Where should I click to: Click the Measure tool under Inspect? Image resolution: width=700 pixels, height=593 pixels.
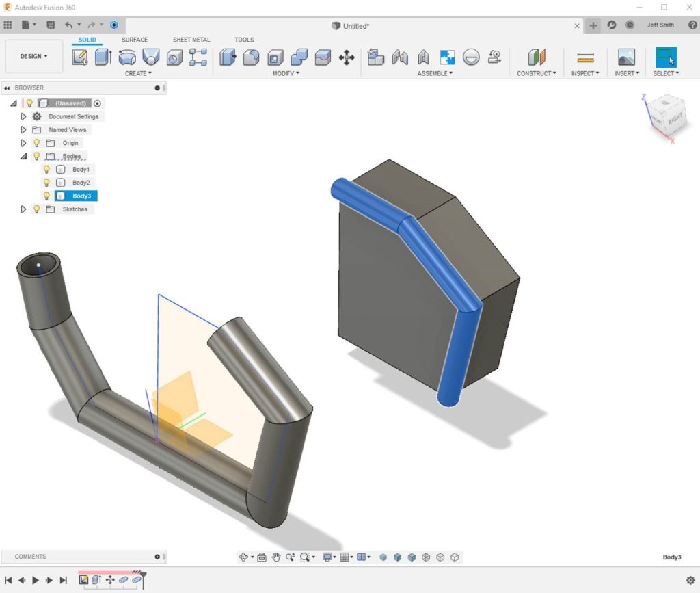(x=585, y=57)
